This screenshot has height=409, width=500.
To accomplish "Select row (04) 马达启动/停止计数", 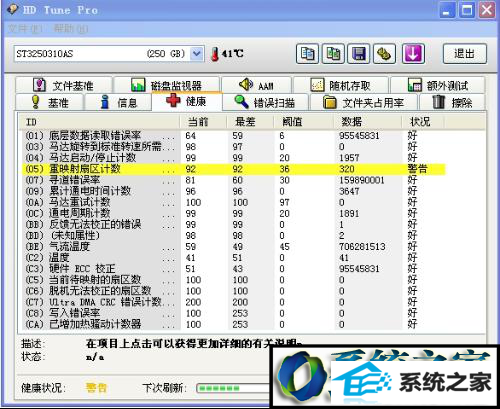I will coord(233,158).
